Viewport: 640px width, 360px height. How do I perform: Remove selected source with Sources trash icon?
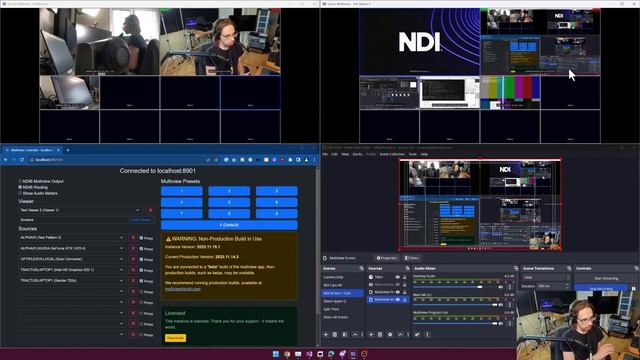380,334
